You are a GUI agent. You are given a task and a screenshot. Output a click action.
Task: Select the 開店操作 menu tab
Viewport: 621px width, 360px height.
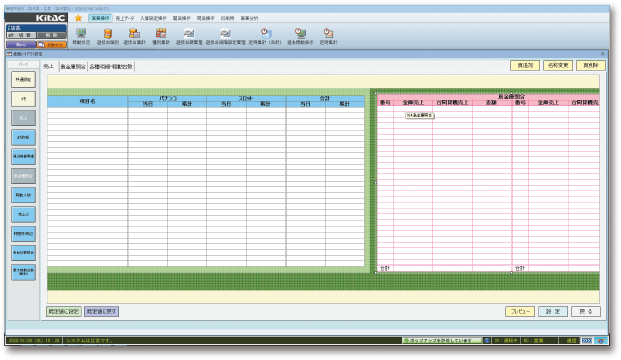[182, 18]
